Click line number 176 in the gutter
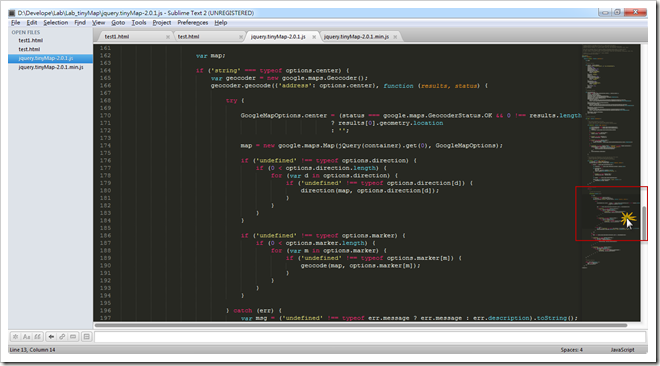Image resolution: width=660 pixels, height=366 pixels. pyautogui.click(x=105, y=161)
